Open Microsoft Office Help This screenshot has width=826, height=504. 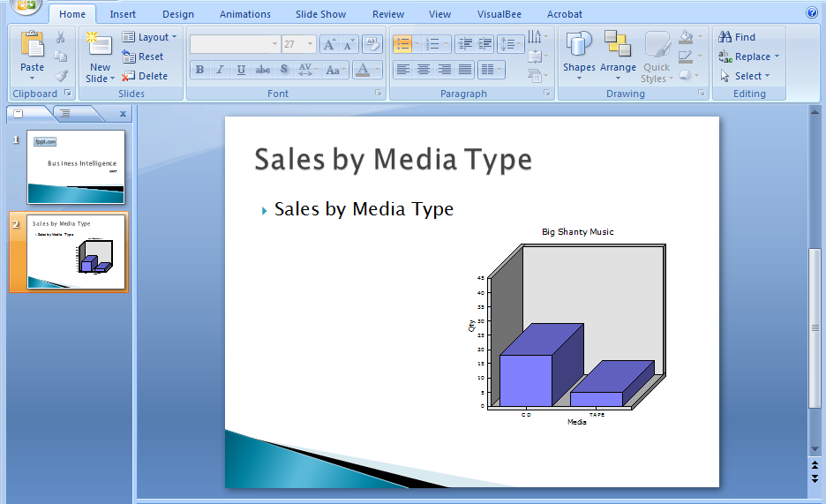[x=811, y=13]
